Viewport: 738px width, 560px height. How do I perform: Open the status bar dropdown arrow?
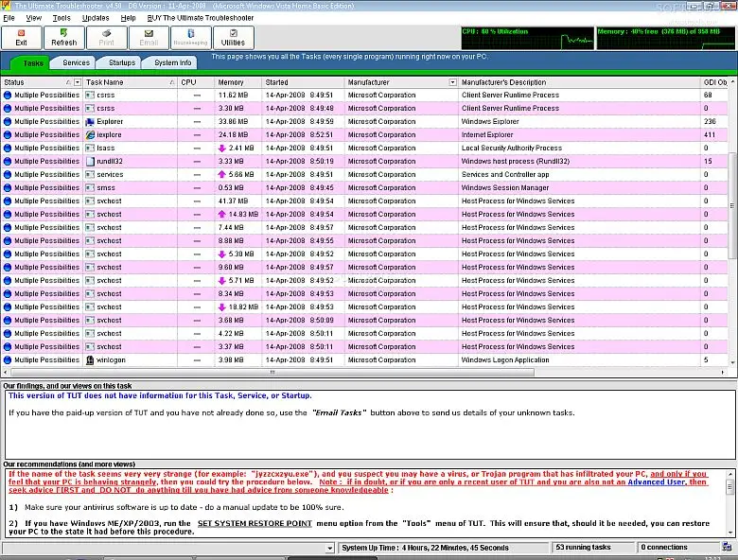click(329, 548)
